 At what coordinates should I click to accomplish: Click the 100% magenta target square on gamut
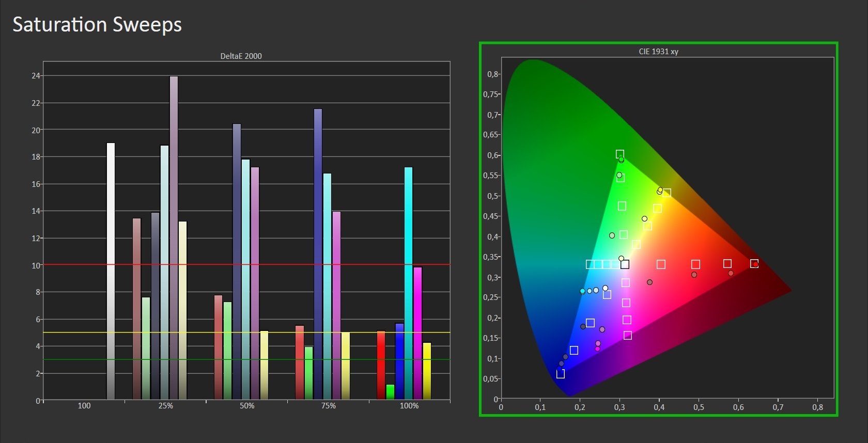coord(628,336)
